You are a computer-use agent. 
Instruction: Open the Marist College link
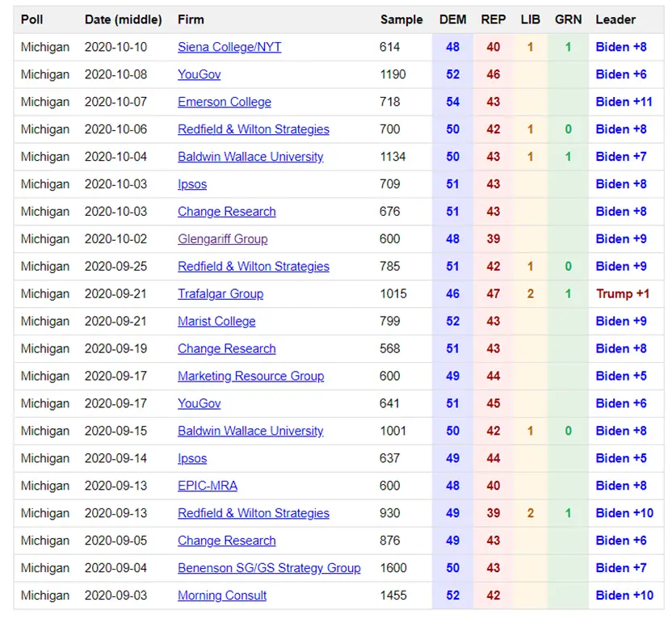(216, 322)
